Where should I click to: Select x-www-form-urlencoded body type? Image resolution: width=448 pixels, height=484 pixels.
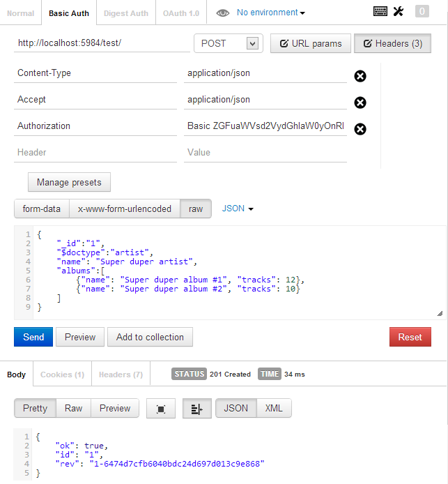[x=125, y=209]
